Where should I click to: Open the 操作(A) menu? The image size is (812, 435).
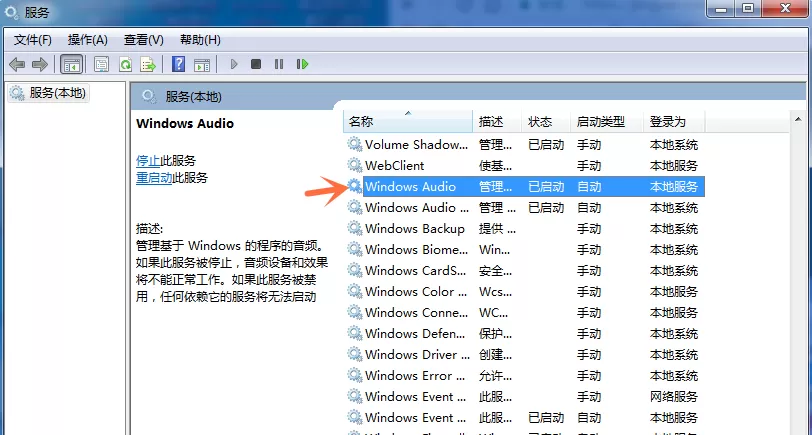pos(88,40)
